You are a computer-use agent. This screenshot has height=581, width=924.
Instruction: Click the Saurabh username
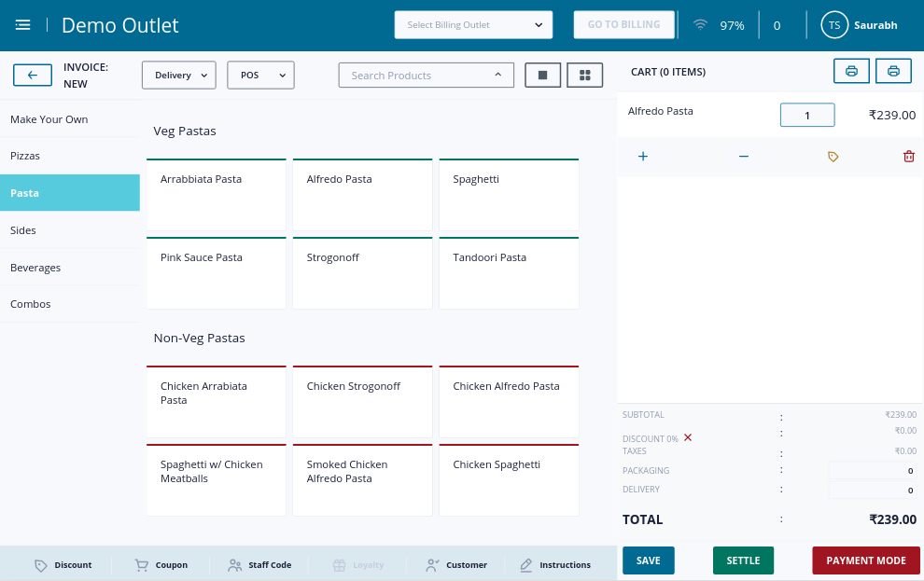875,25
